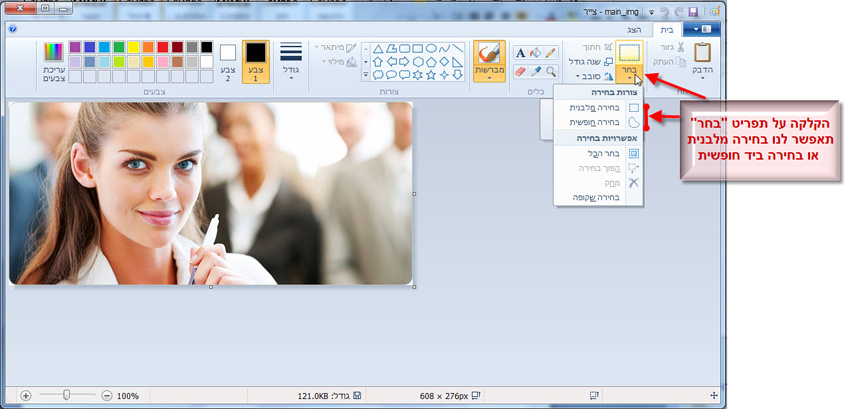
Task: Click the woman photo on the canvas
Action: click(211, 193)
